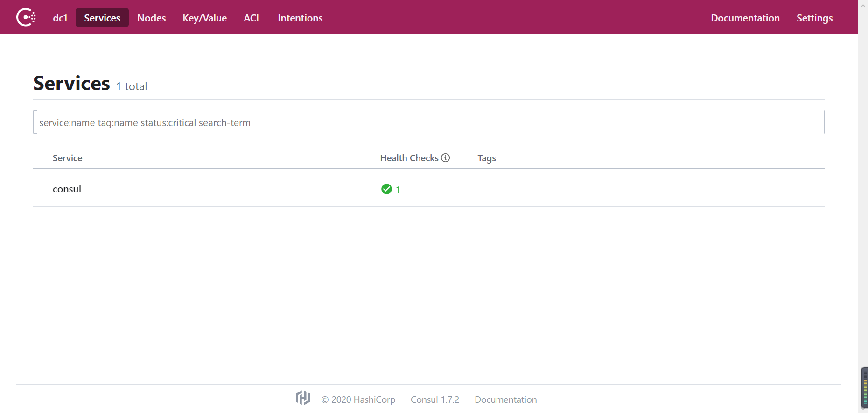868x413 pixels.
Task: Open the Intentions tab
Action: click(300, 18)
